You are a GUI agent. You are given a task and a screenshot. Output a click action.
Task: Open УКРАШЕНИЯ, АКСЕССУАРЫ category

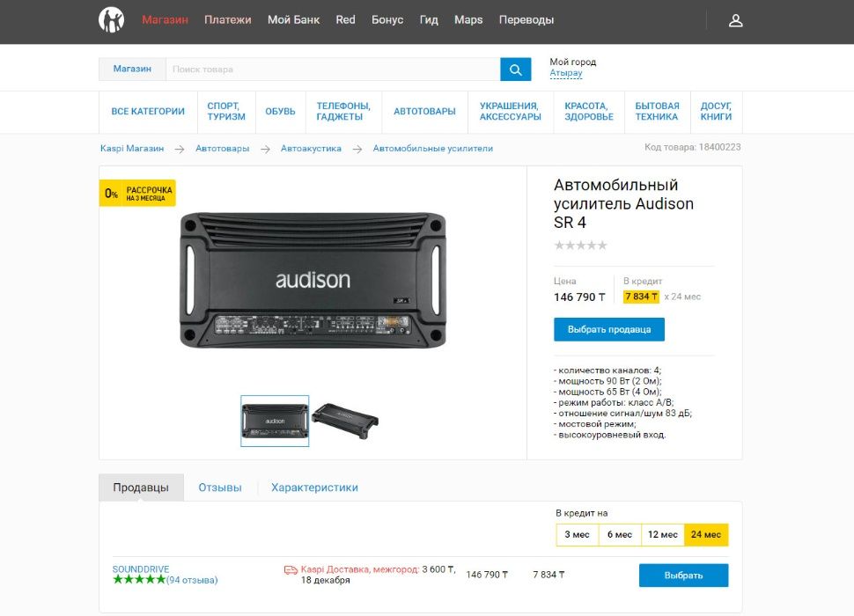511,112
